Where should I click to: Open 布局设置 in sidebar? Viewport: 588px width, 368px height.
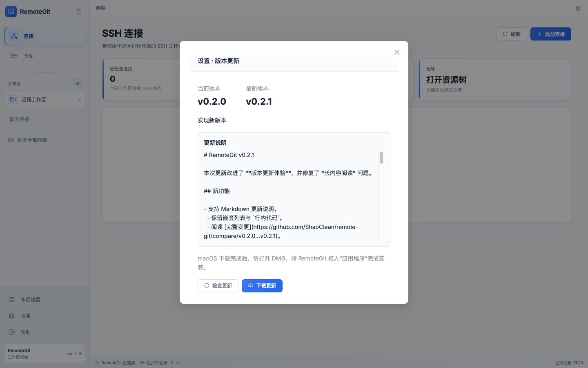point(45,299)
